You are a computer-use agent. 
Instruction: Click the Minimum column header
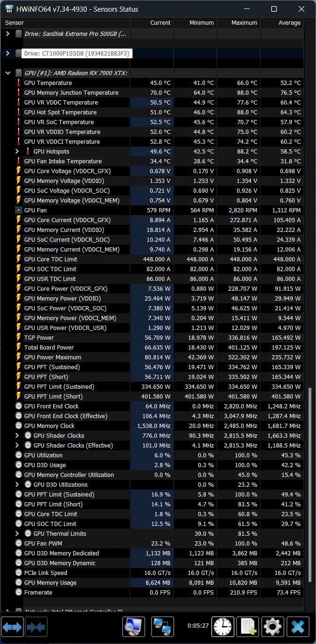[195, 22]
